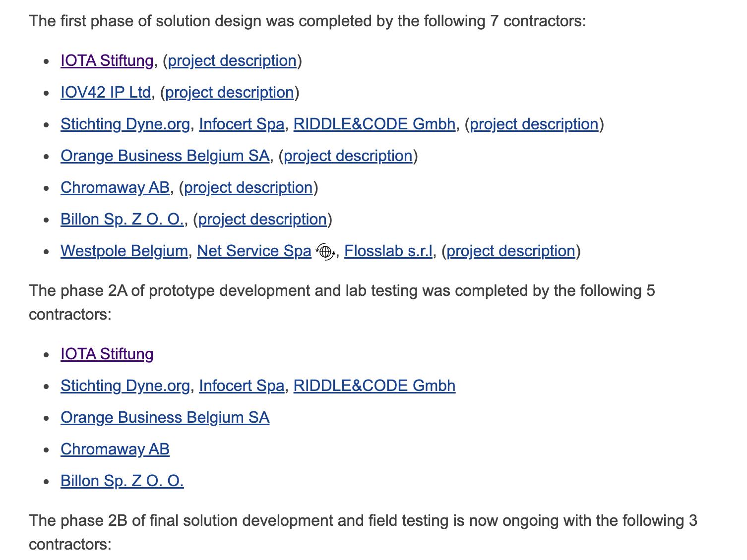The height and width of the screenshot is (560, 747).
Task: Open Westpole consortium project description link
Action: point(511,251)
